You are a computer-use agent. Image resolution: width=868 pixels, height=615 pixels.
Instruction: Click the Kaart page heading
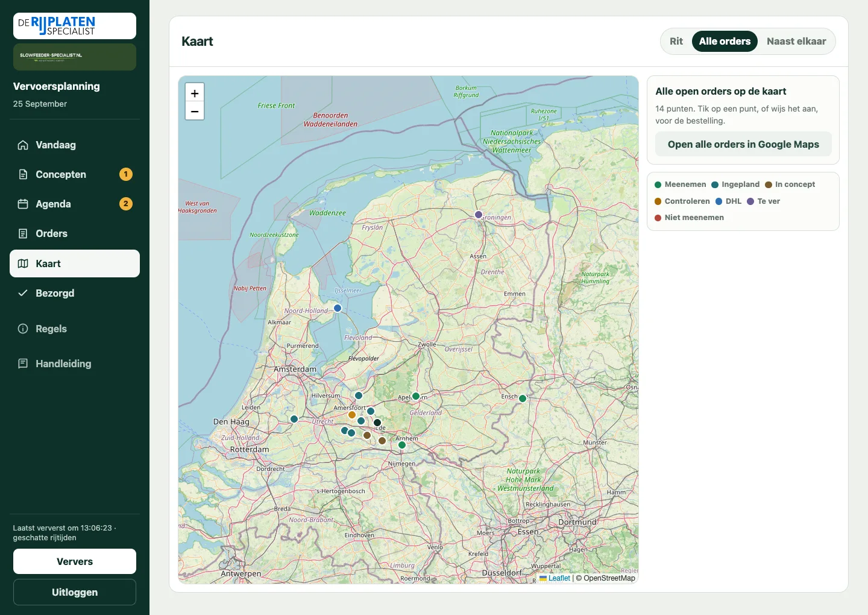pyautogui.click(x=197, y=41)
